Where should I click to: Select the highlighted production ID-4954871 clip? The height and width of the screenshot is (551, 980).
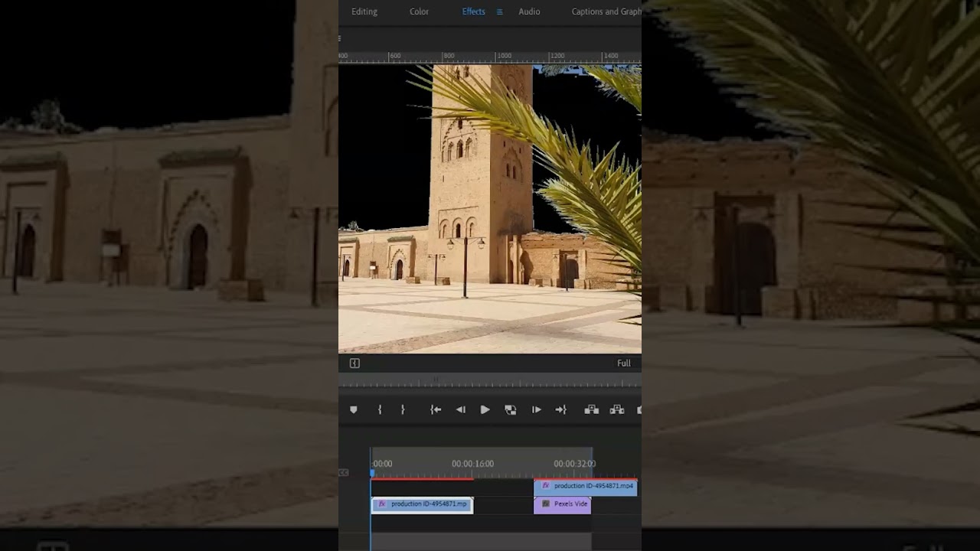click(x=423, y=504)
